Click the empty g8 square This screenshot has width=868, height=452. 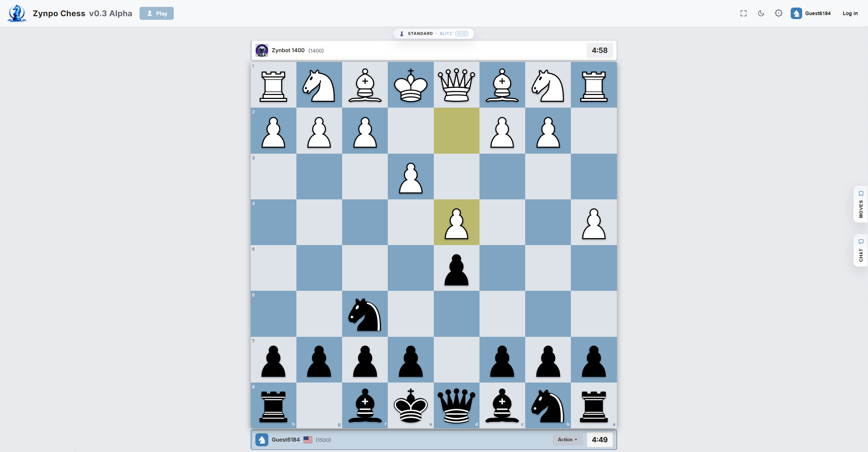tap(319, 406)
